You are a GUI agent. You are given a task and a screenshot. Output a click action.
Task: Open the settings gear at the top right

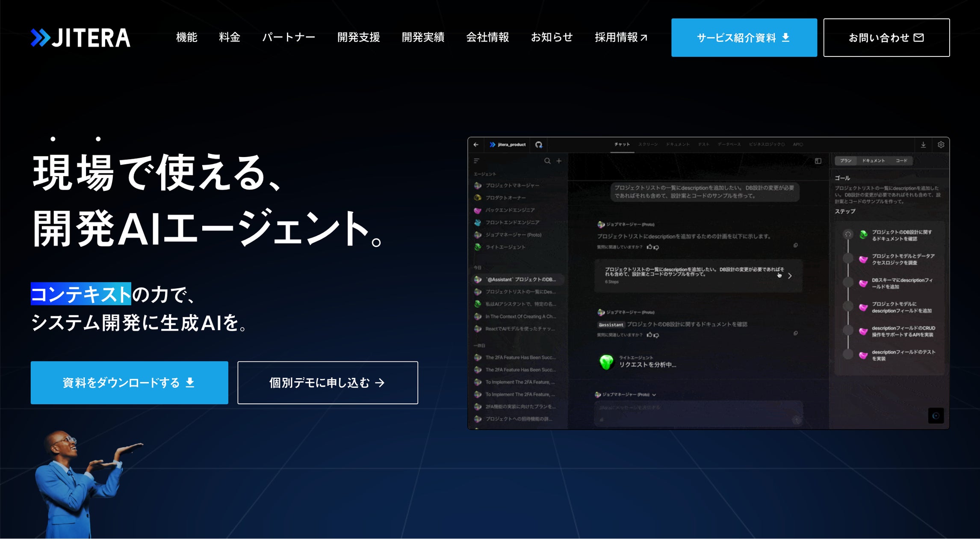click(941, 145)
